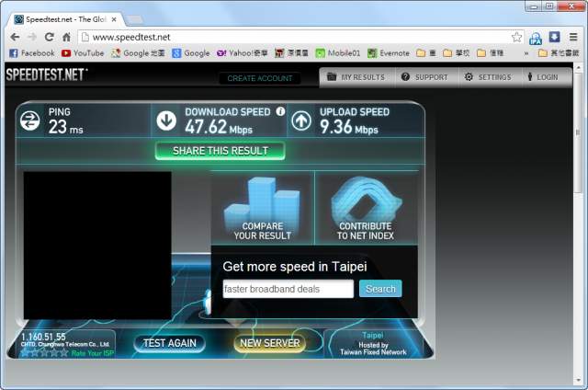Click the upload speed arrow icon
Image resolution: width=588 pixels, height=390 pixels.
301,120
